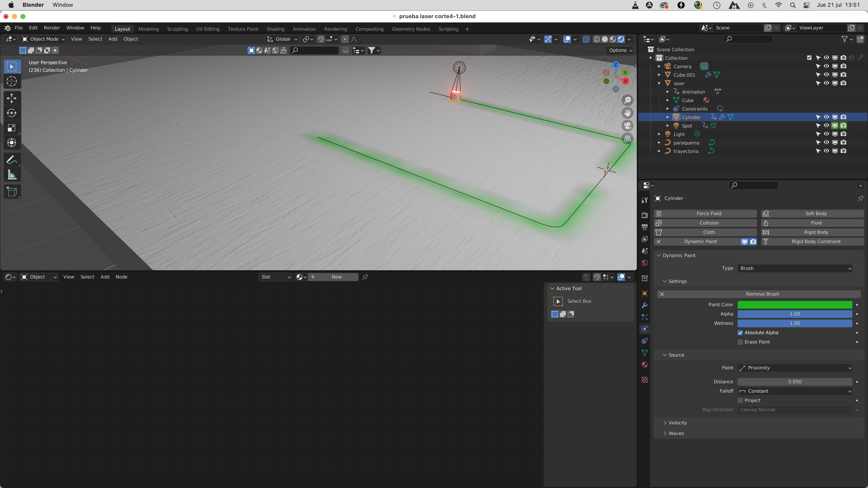Open the Falloff Constant dropdown

794,391
